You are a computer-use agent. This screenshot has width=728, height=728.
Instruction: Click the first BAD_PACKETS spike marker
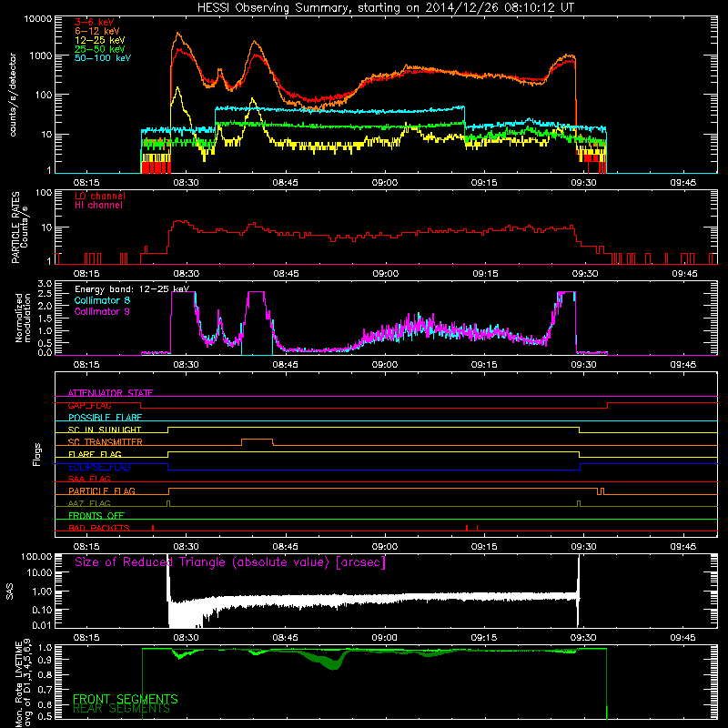pyautogui.click(x=153, y=528)
